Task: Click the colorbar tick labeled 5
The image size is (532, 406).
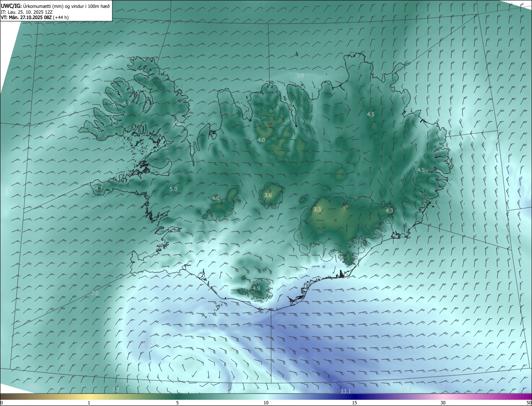Action: [x=177, y=403]
